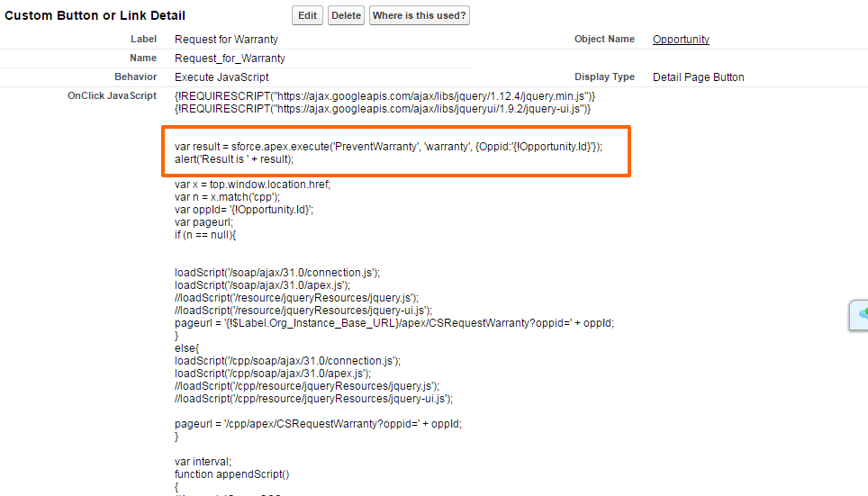Click the 'if (n == null){' line

click(205, 235)
